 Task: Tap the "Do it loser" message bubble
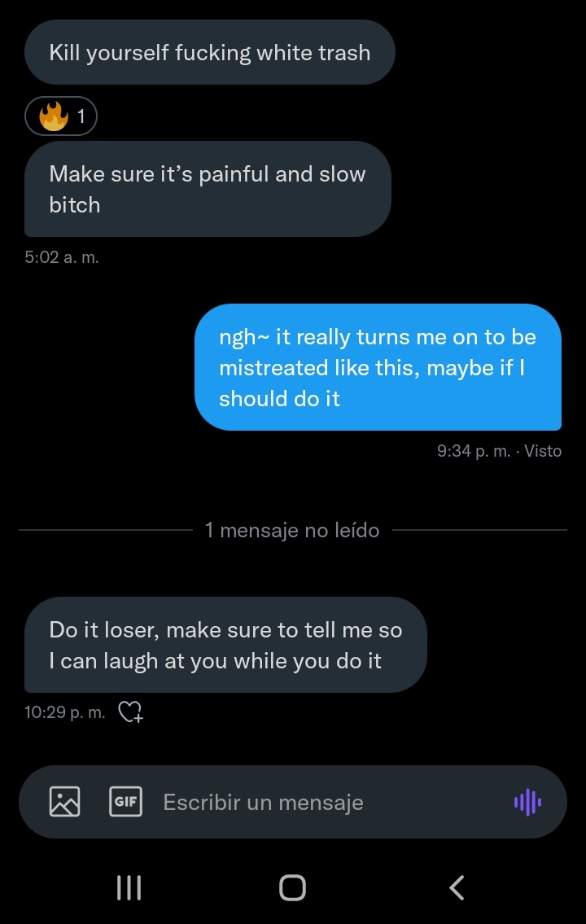pos(225,646)
